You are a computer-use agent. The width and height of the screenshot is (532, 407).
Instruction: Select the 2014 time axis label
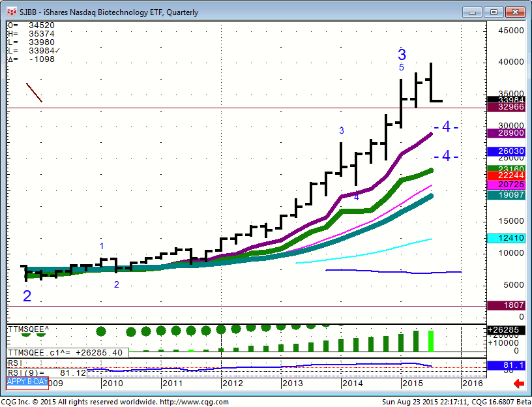click(353, 384)
